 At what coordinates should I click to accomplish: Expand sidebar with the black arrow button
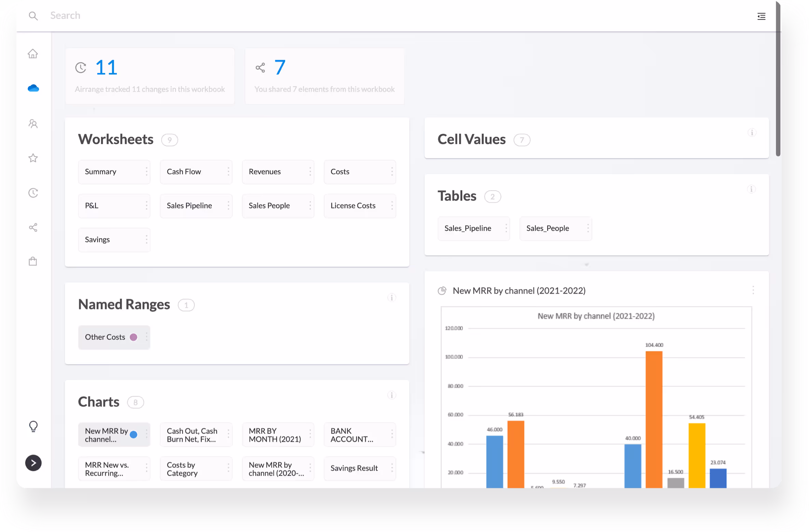click(33, 463)
